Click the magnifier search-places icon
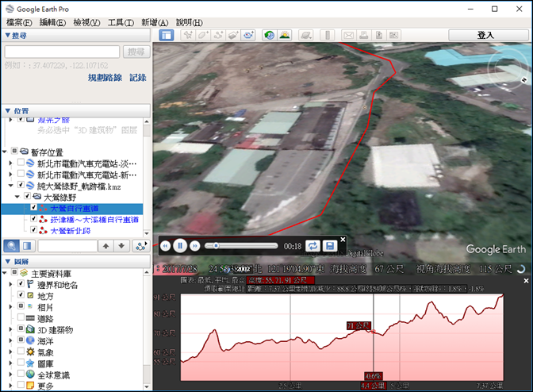Screen dimensions: 533x392 click(12, 246)
